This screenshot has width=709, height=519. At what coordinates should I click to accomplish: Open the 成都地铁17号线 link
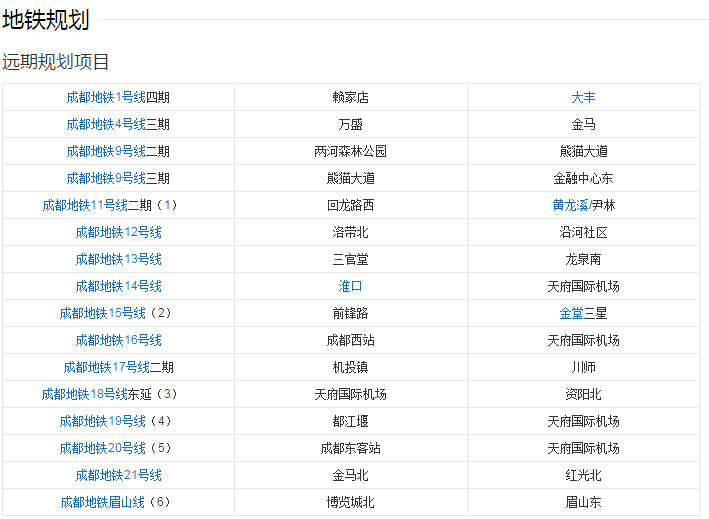pos(107,368)
